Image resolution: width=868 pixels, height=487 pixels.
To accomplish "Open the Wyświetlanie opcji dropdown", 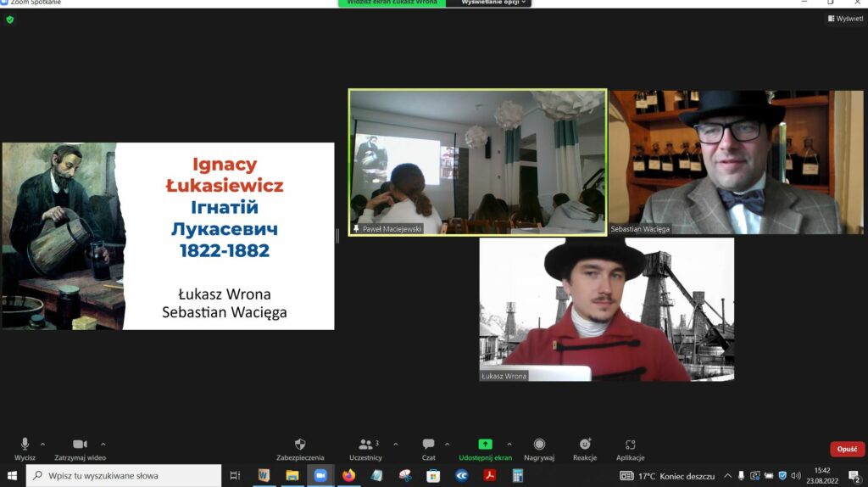I will [x=496, y=3].
